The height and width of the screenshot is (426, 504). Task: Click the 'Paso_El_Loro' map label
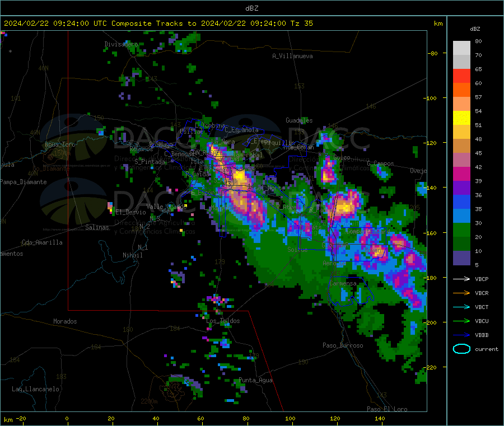coord(387,409)
